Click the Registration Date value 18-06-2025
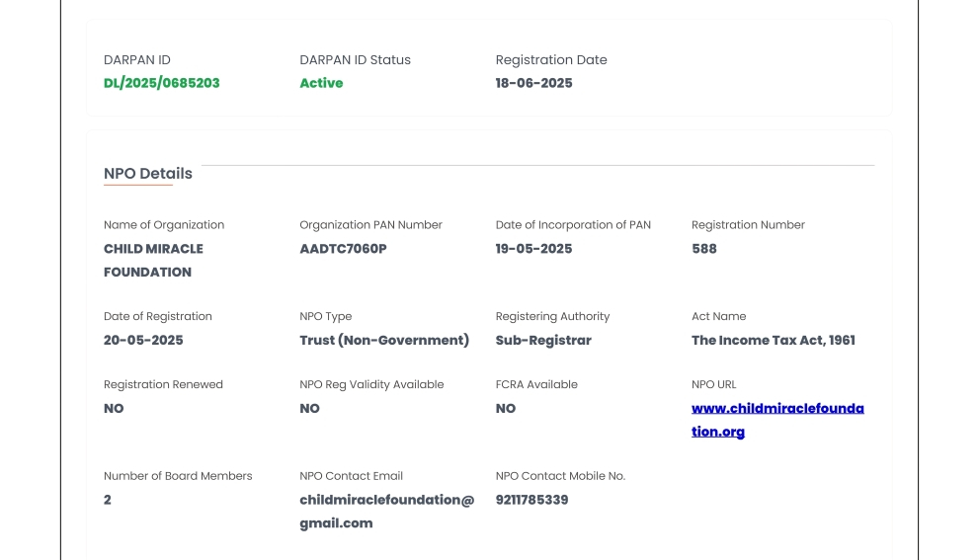The height and width of the screenshot is (560, 979). pyautogui.click(x=533, y=83)
